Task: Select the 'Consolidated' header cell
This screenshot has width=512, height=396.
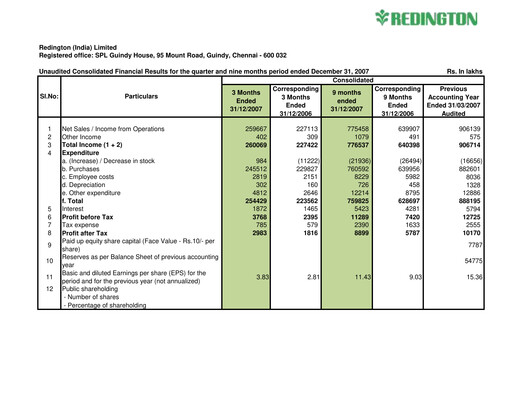Action: 353,80
